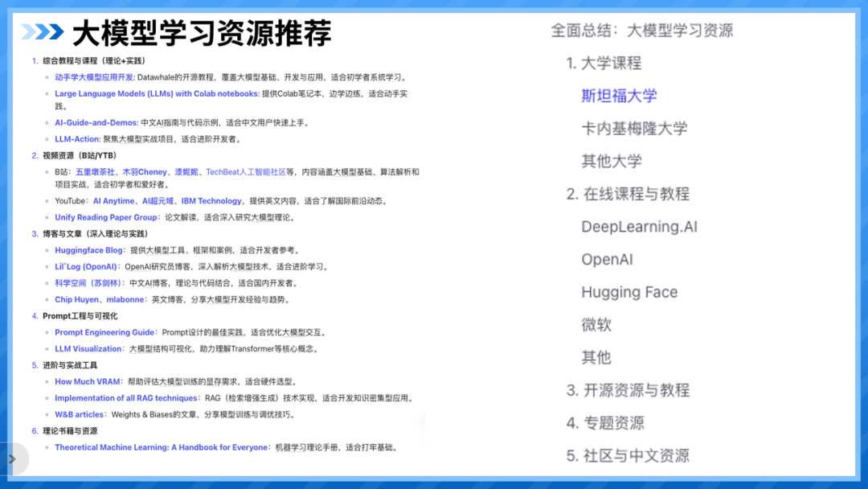The width and height of the screenshot is (868, 489).
Task: Select 其他 outline entry below 微软
Action: (x=596, y=357)
